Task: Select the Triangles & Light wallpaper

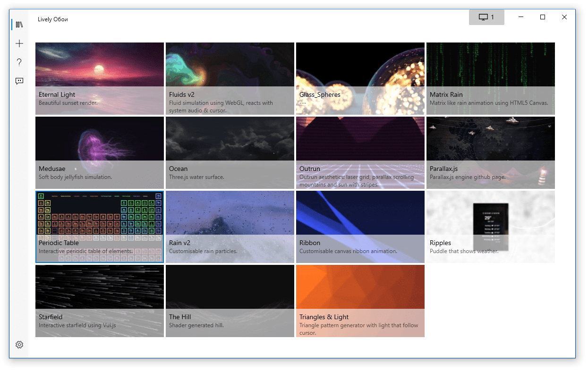Action: click(x=360, y=300)
